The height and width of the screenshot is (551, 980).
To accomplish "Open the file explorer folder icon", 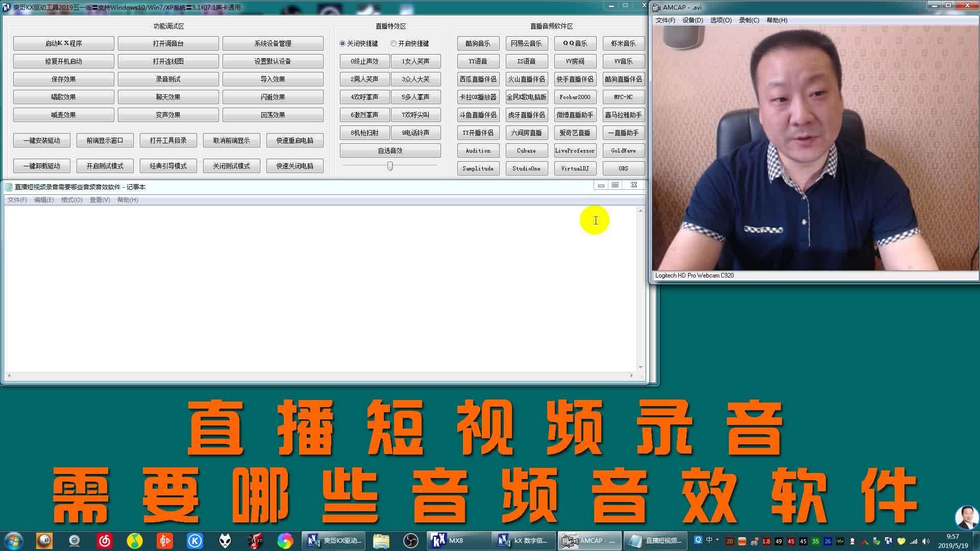I will [381, 541].
